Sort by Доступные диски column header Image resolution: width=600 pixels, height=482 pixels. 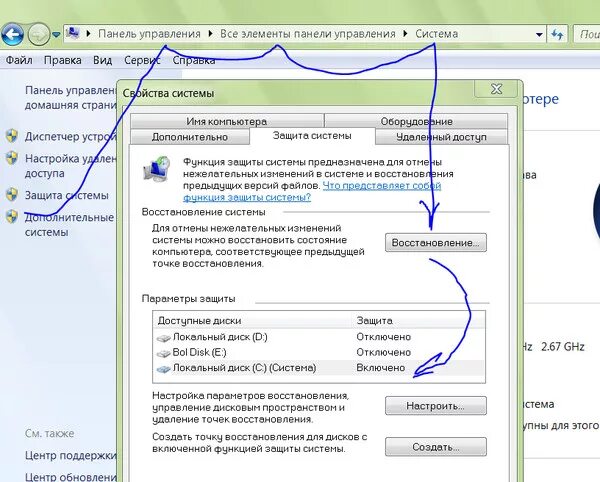(x=253, y=321)
